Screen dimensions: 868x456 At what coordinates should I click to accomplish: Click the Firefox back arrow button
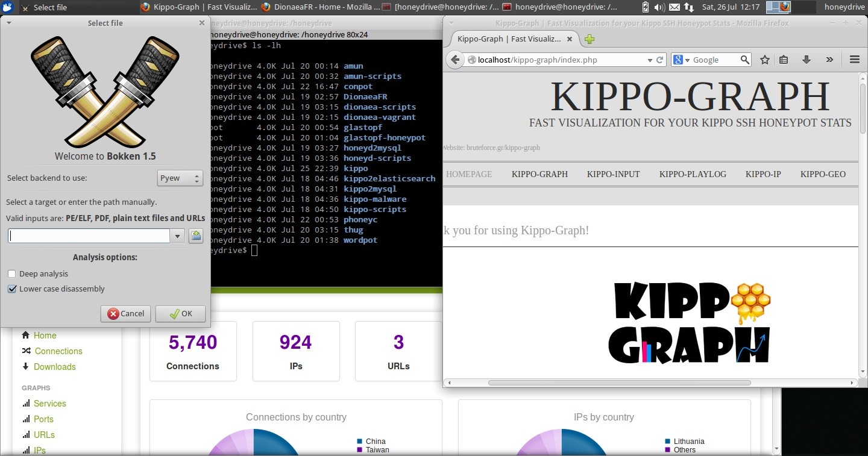[x=455, y=60]
